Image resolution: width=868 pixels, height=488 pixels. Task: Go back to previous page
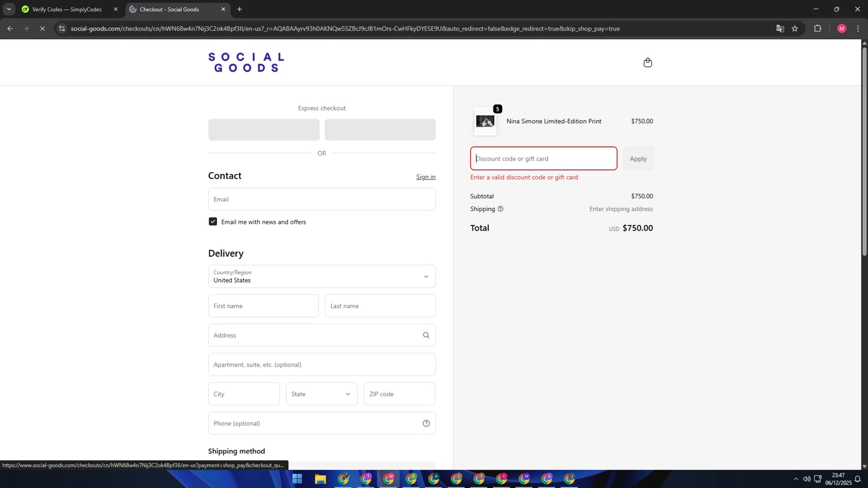(x=10, y=28)
